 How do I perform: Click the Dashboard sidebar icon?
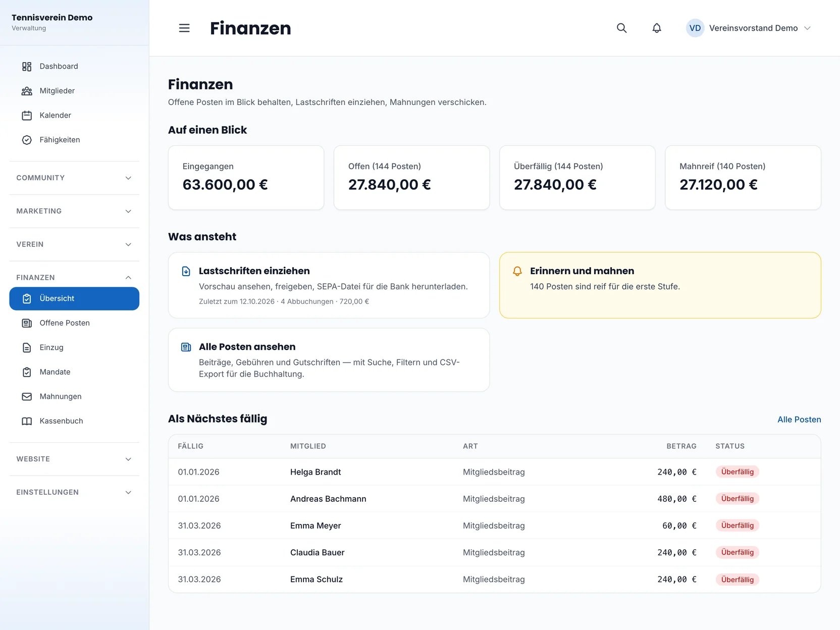point(27,67)
